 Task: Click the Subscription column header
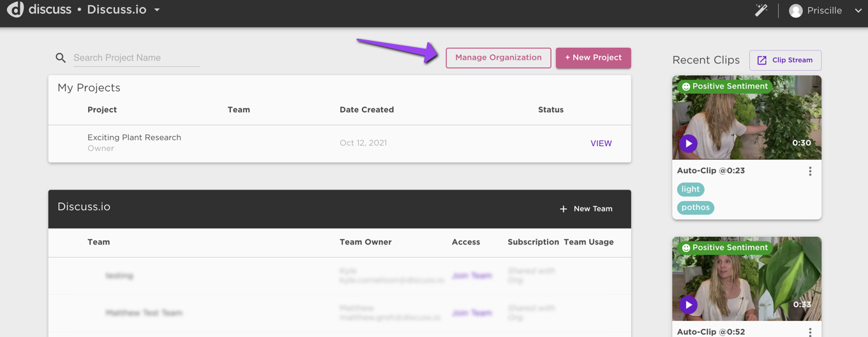tap(534, 242)
